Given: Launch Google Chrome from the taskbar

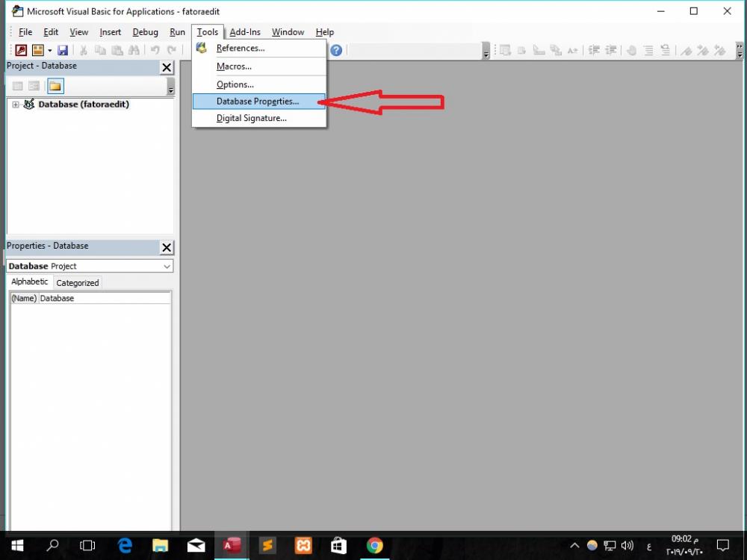Looking at the screenshot, I should [x=374, y=545].
